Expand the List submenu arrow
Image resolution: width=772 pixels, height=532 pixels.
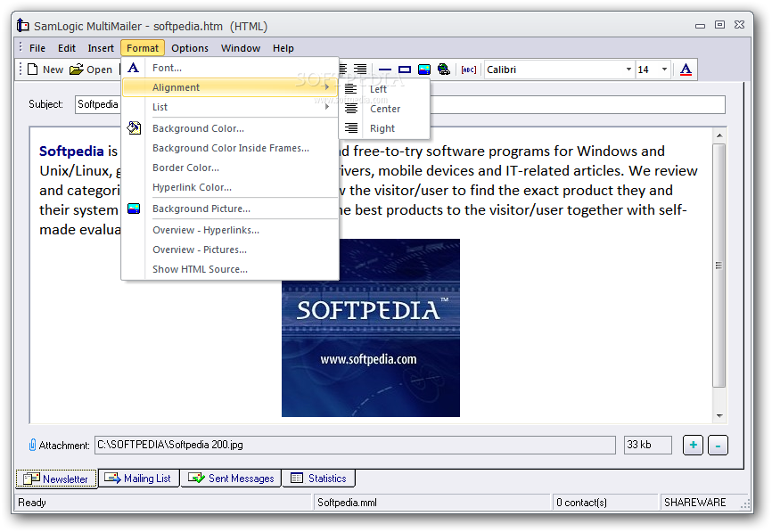[327, 107]
